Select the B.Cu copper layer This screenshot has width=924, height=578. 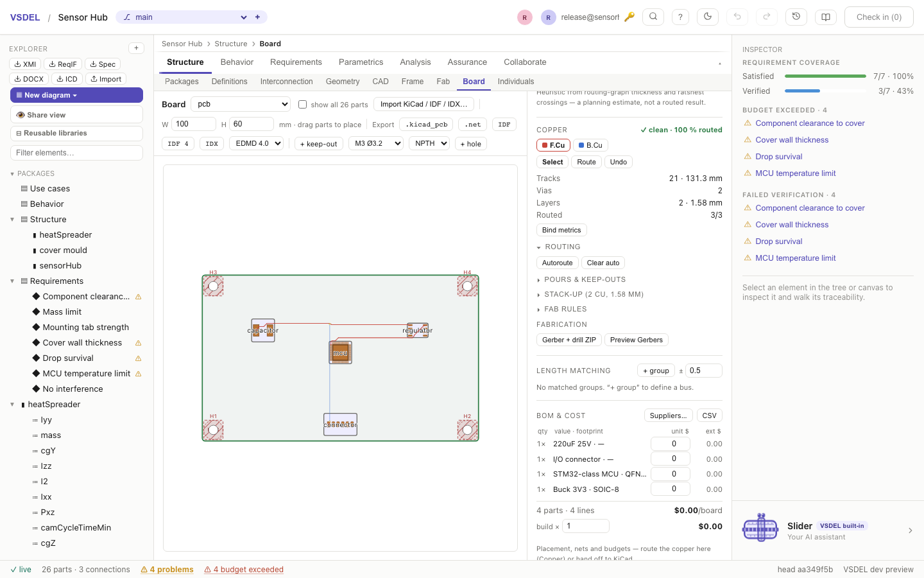[590, 145]
